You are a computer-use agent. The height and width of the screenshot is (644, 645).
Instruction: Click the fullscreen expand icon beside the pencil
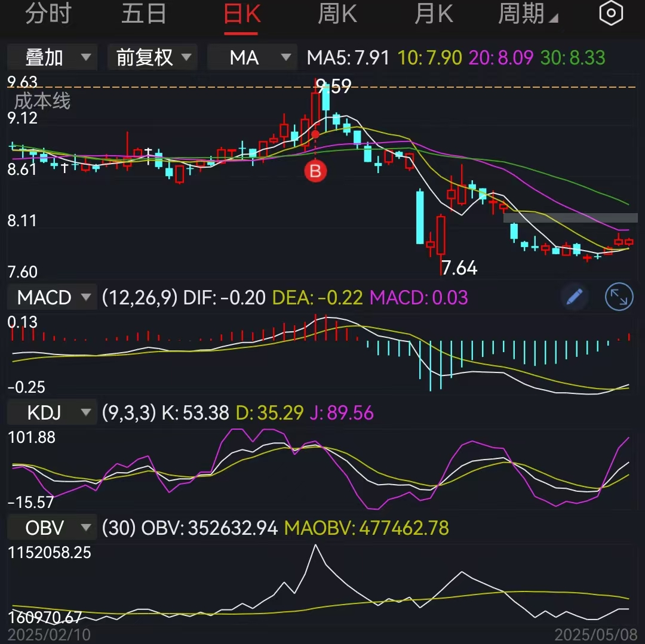[619, 297]
